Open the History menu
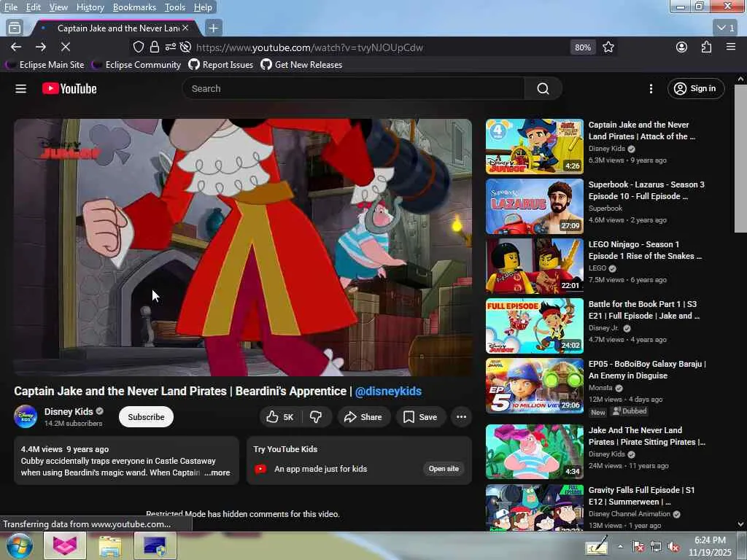The width and height of the screenshot is (747, 560). coord(90,7)
